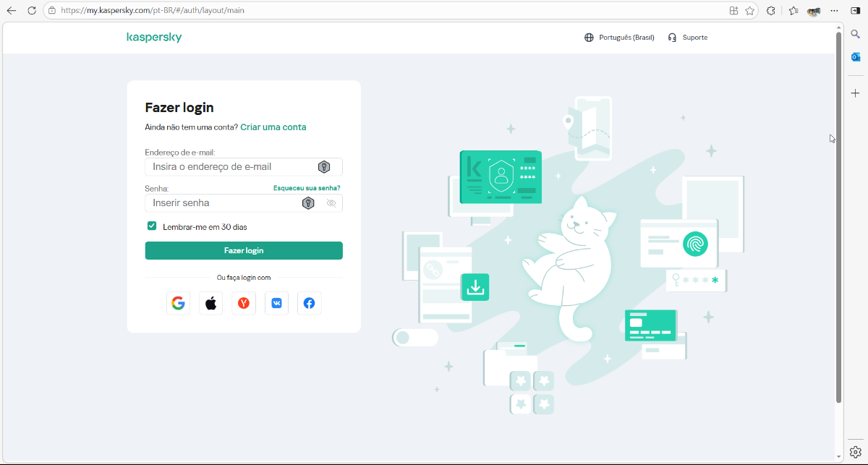Open Esqueceu sua senha? link
This screenshot has height=465, width=868.
pyautogui.click(x=307, y=188)
